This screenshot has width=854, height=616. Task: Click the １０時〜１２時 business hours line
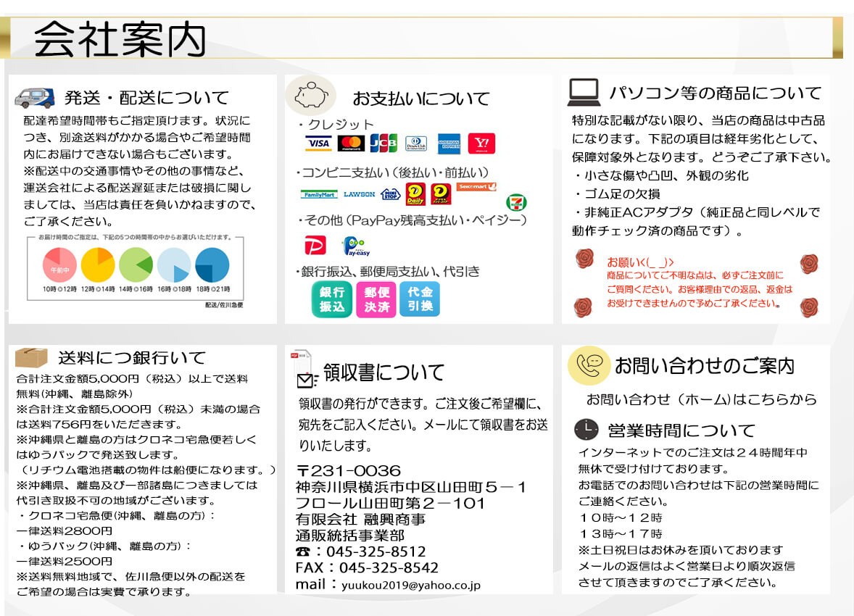coord(621,517)
